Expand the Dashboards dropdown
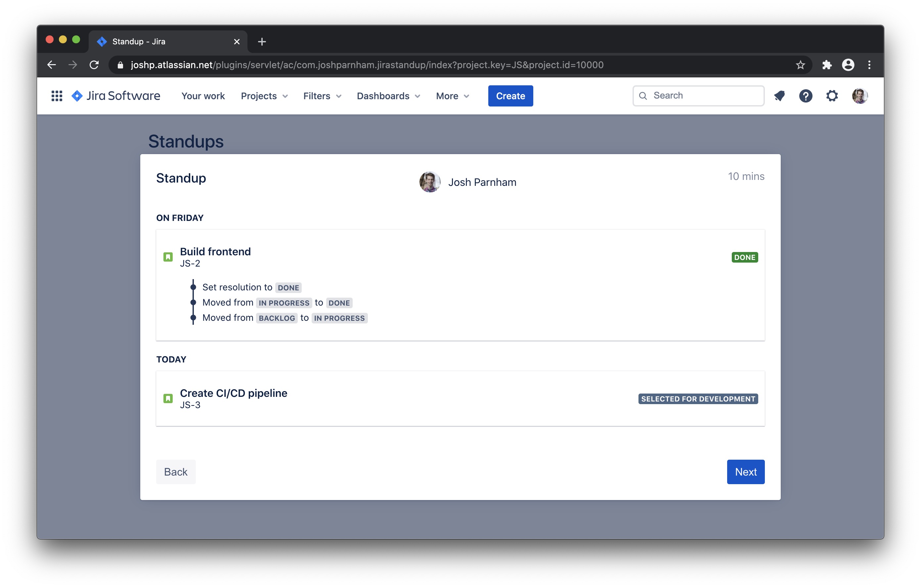 coord(388,96)
